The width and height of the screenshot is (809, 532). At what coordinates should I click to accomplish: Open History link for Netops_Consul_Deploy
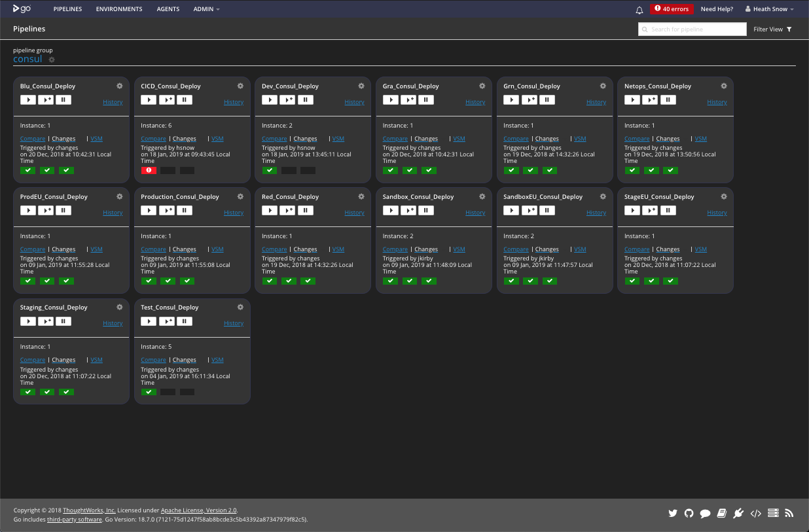(717, 102)
